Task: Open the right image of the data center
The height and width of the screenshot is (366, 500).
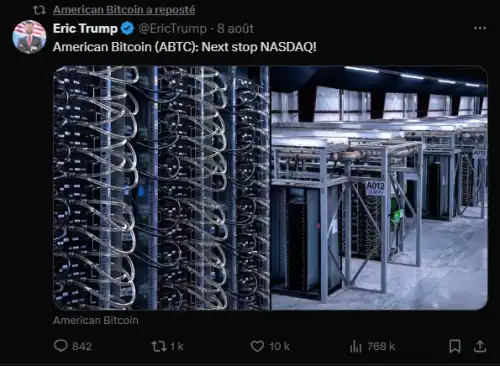Action: tap(379, 188)
